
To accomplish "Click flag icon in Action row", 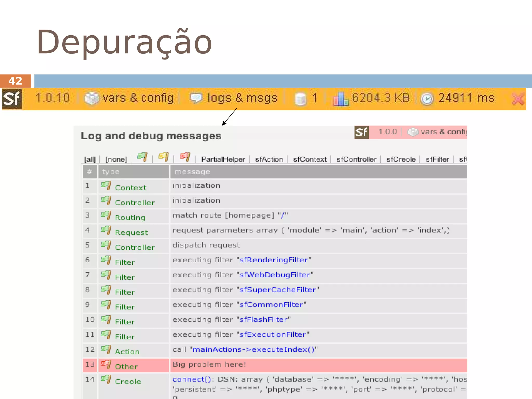I will (106, 350).
